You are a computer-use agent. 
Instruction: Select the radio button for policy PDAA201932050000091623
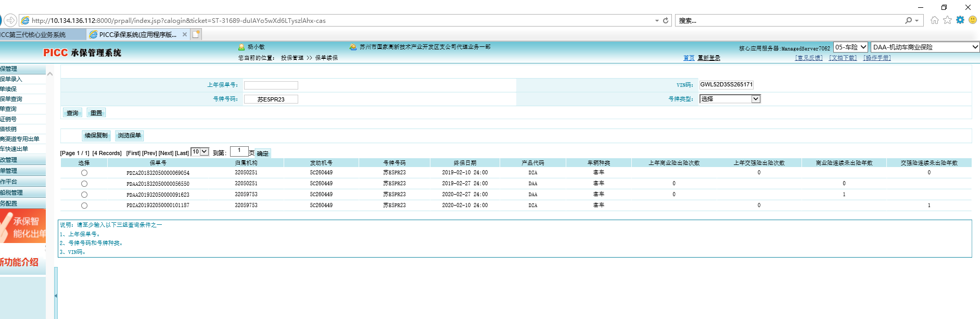pos(84,195)
